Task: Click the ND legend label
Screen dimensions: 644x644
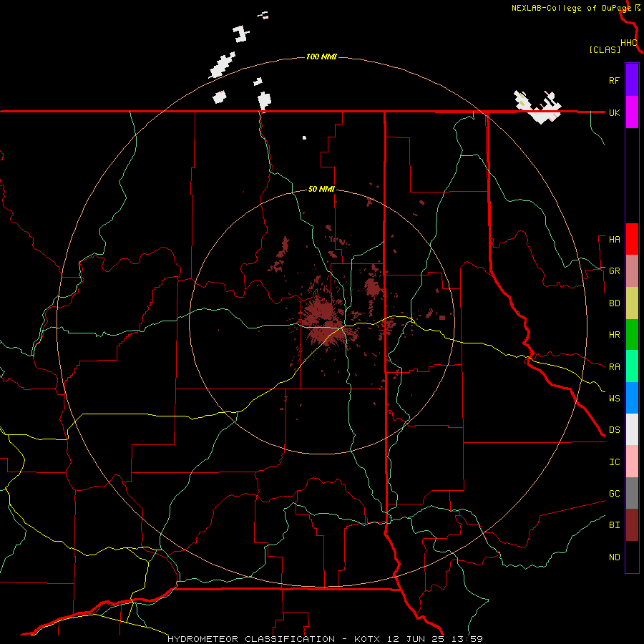Action: pos(614,557)
